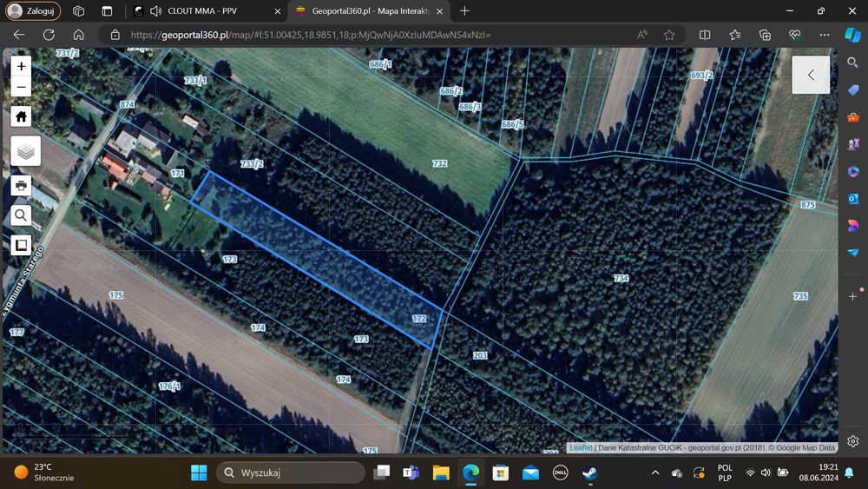This screenshot has height=489, width=868.
Task: Refresh the current page
Action: pos(49,35)
